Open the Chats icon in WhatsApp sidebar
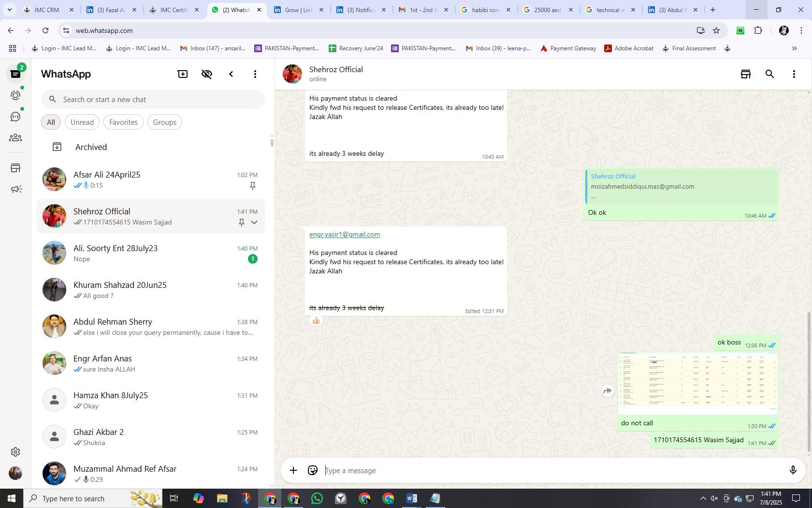812x508 pixels. point(15,74)
